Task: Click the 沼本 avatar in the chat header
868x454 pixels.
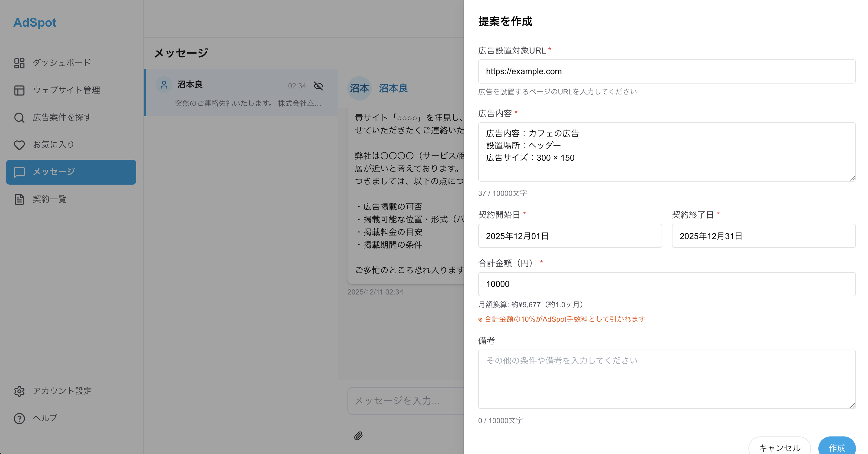Action: (x=359, y=88)
